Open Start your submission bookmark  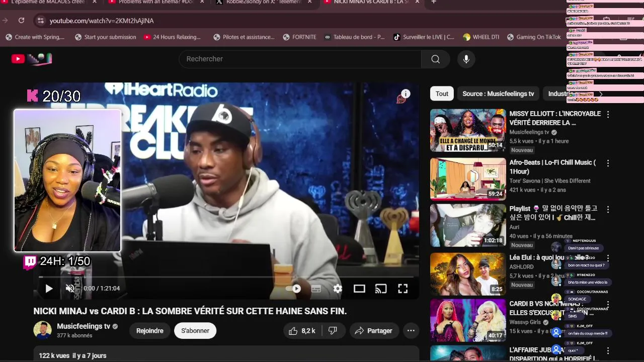click(x=105, y=37)
